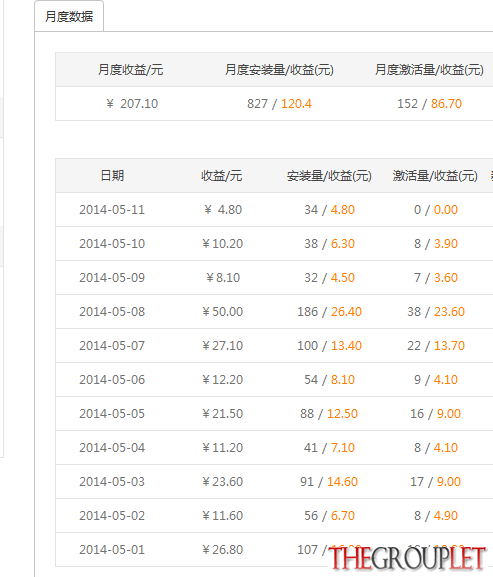Click the earnings value ¥11.60

(x=223, y=516)
